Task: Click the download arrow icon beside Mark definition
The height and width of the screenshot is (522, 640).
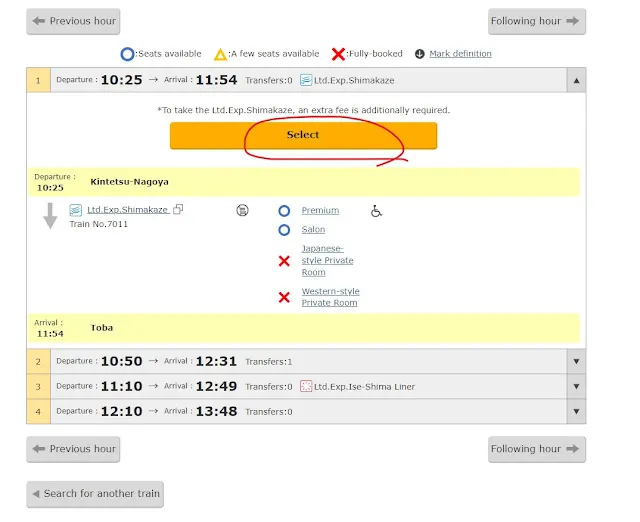Action: click(420, 54)
